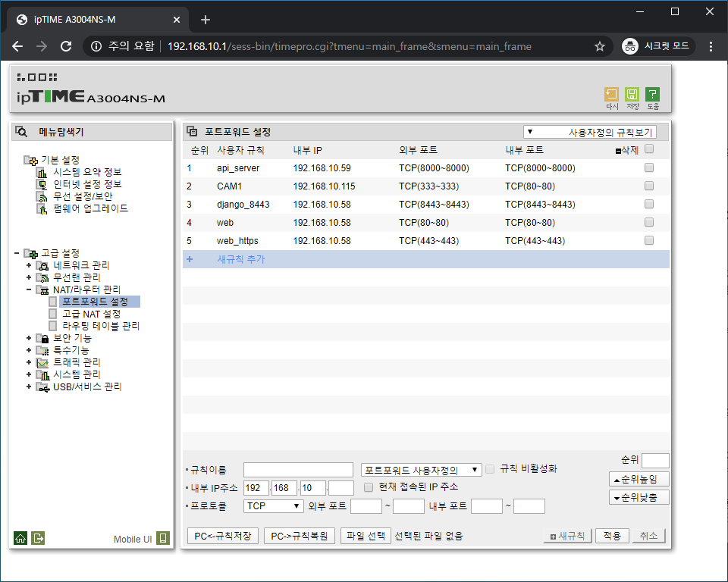728x582 pixels.
Task: Open 고급 NAT 설정 menu item
Action: (92, 314)
